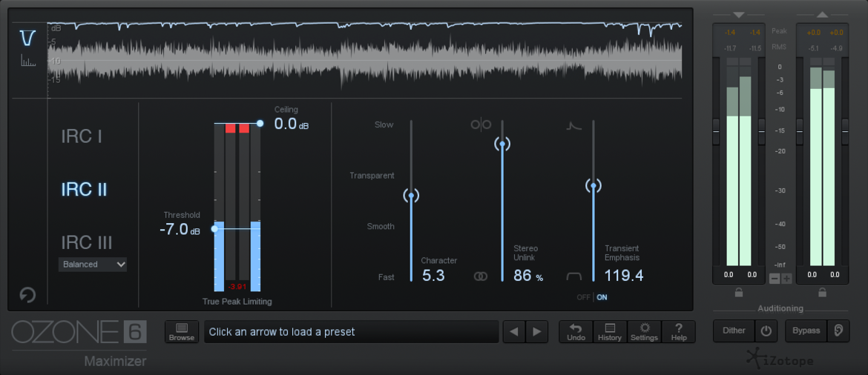Click the Transparent character label
868x375 pixels.
(x=372, y=176)
